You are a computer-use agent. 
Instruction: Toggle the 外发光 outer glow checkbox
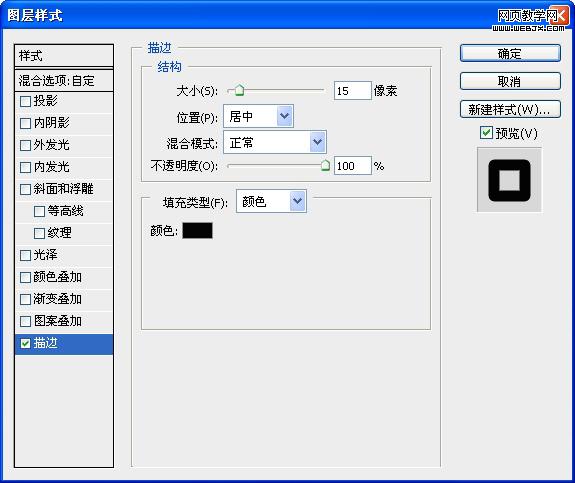25,145
